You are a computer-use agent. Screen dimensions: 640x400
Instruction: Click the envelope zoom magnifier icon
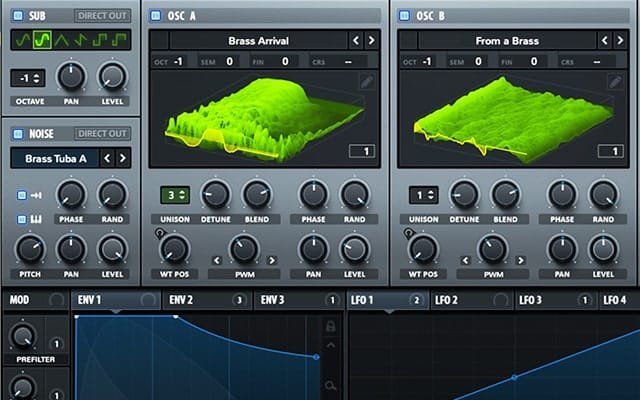pos(330,385)
